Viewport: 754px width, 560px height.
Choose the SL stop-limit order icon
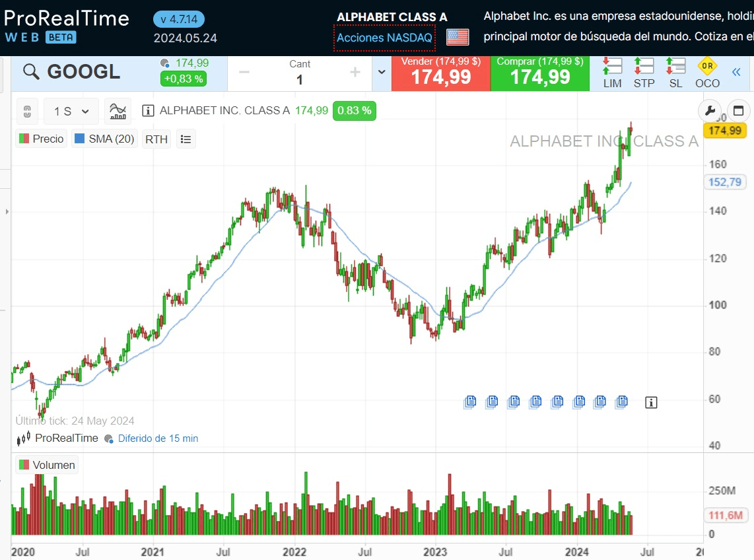click(675, 73)
